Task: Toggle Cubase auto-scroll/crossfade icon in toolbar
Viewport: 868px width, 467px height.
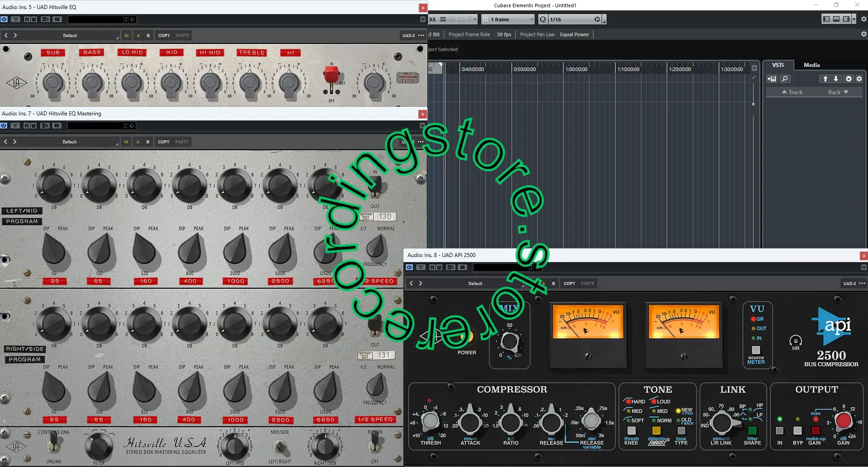Action: pos(433,19)
